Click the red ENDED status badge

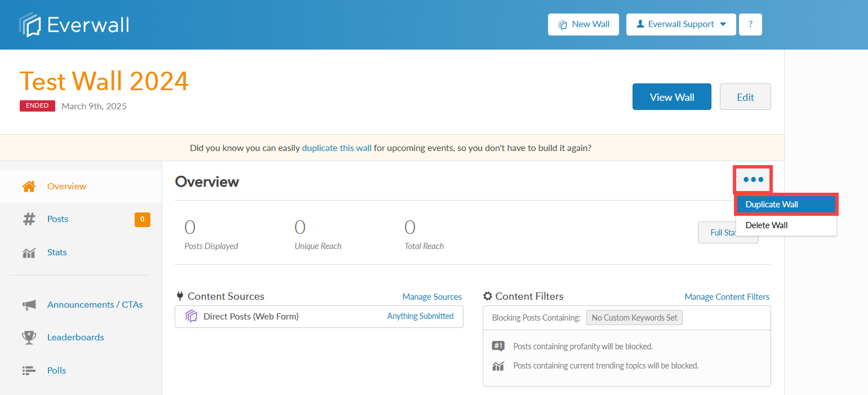click(x=37, y=106)
